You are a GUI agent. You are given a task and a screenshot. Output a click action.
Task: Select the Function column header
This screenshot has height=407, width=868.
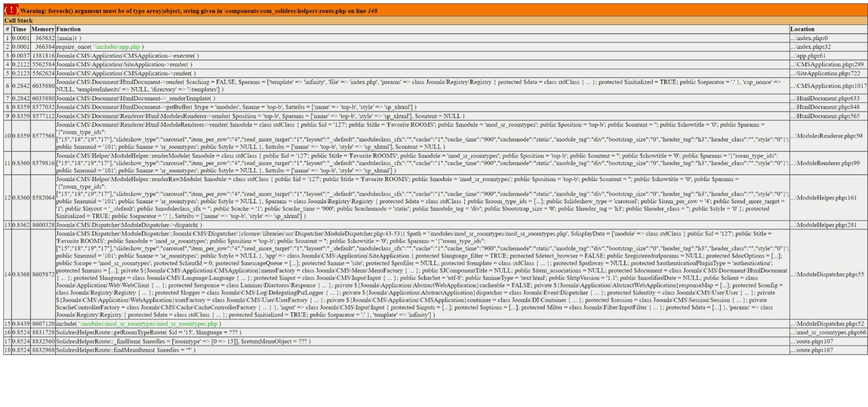pos(68,29)
